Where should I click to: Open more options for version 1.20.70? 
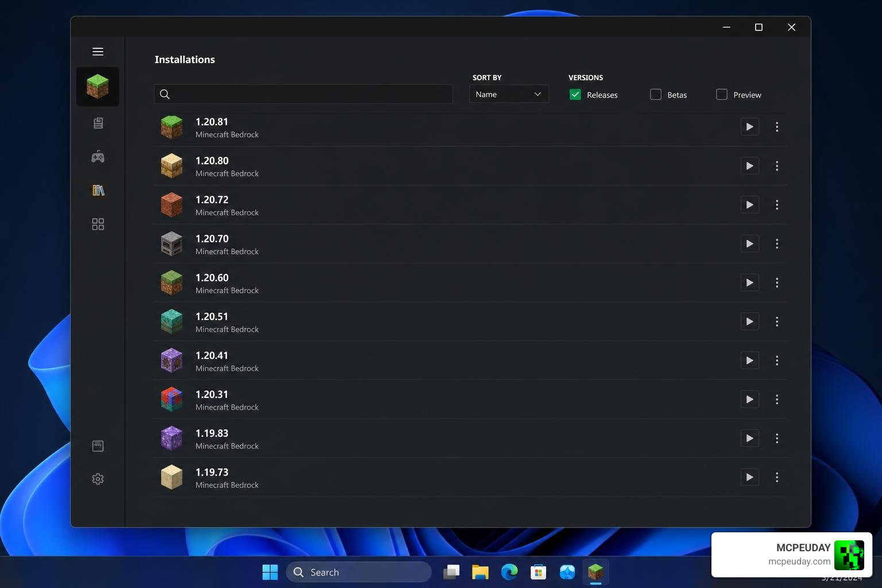pyautogui.click(x=777, y=244)
